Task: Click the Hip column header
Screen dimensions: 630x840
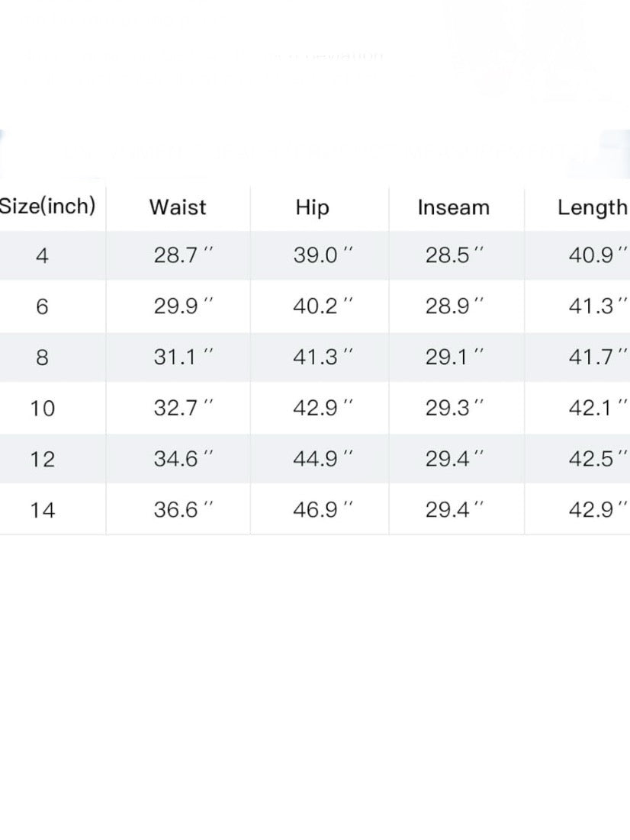Action: pos(312,207)
